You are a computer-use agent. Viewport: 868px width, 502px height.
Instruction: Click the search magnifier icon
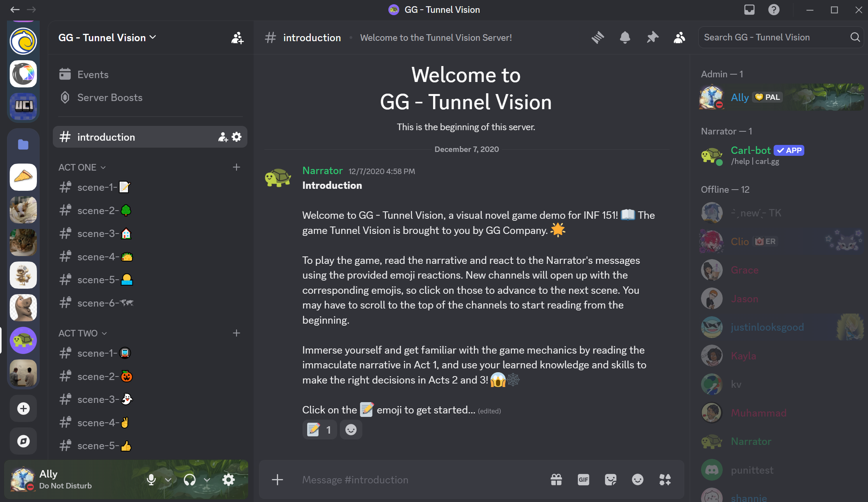pyautogui.click(x=855, y=37)
